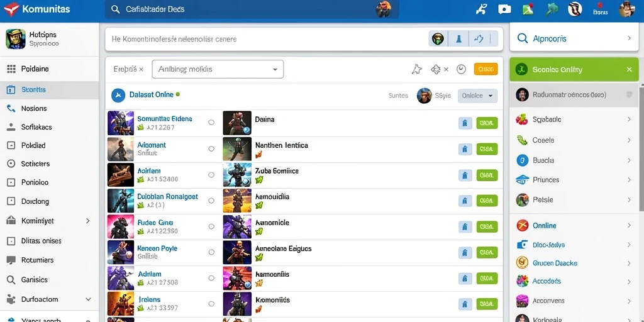Select radio button for Kenoen Poyte
The height and width of the screenshot is (322, 644).
pos(211,252)
